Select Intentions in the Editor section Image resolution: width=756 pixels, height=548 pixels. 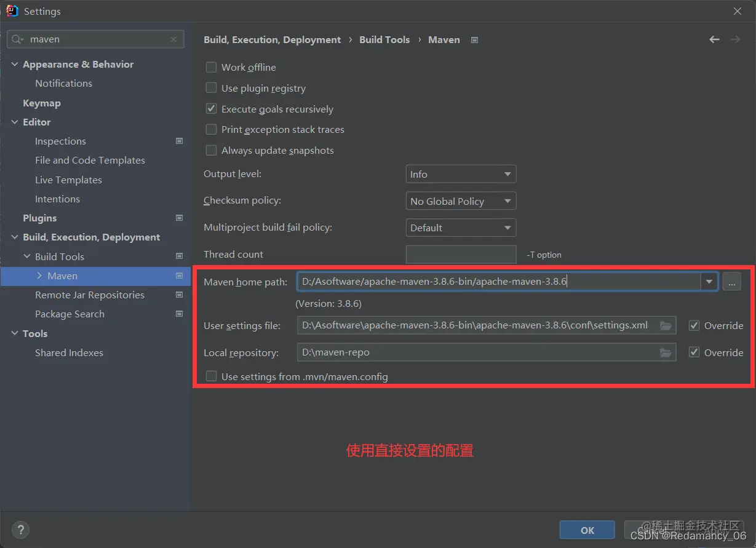pyautogui.click(x=57, y=199)
